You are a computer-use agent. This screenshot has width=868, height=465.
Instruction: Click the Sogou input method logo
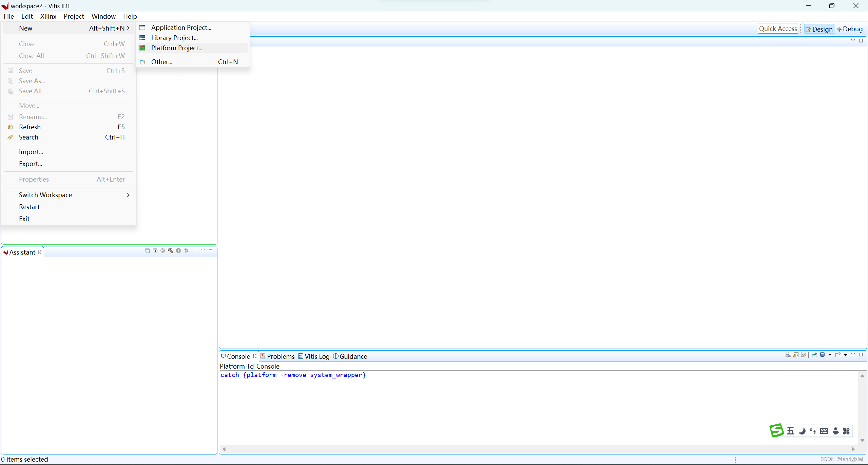coord(776,430)
